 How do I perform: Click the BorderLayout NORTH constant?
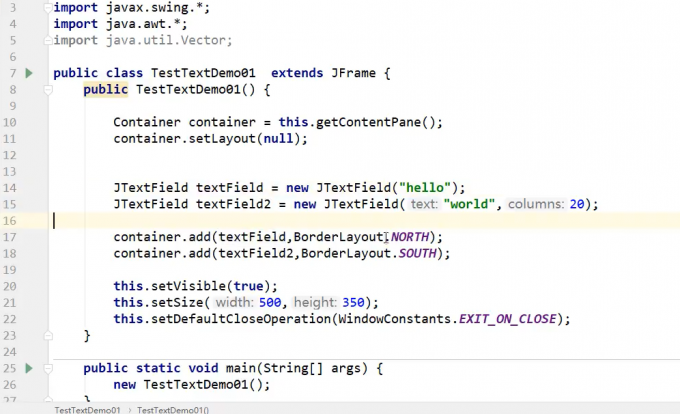coord(416,237)
